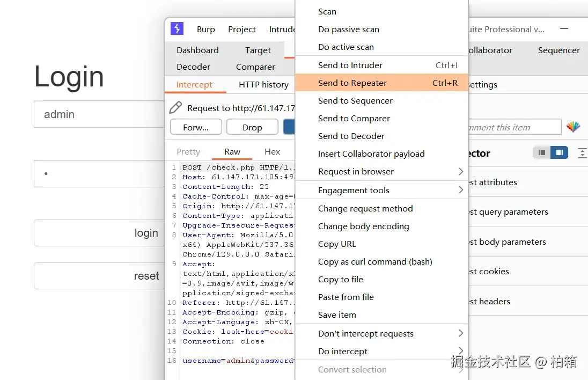Select Scan from the context menu
The width and height of the screenshot is (588, 380).
pyautogui.click(x=382, y=12)
